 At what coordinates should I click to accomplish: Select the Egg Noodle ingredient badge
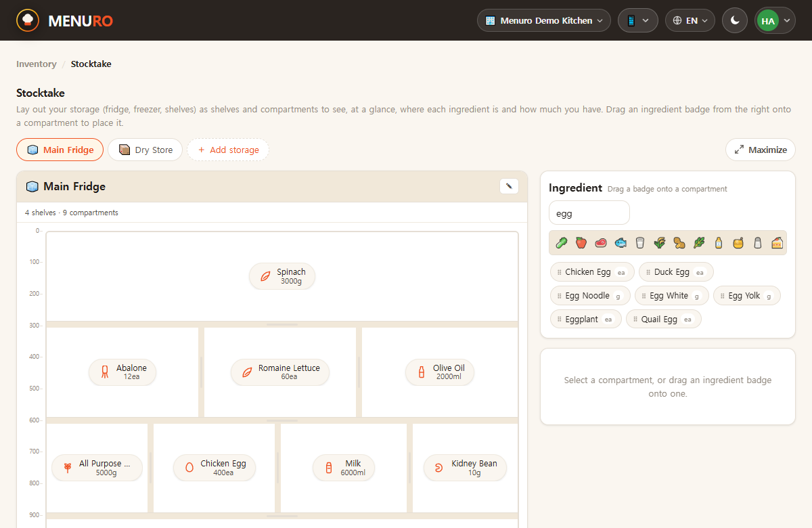pos(590,296)
